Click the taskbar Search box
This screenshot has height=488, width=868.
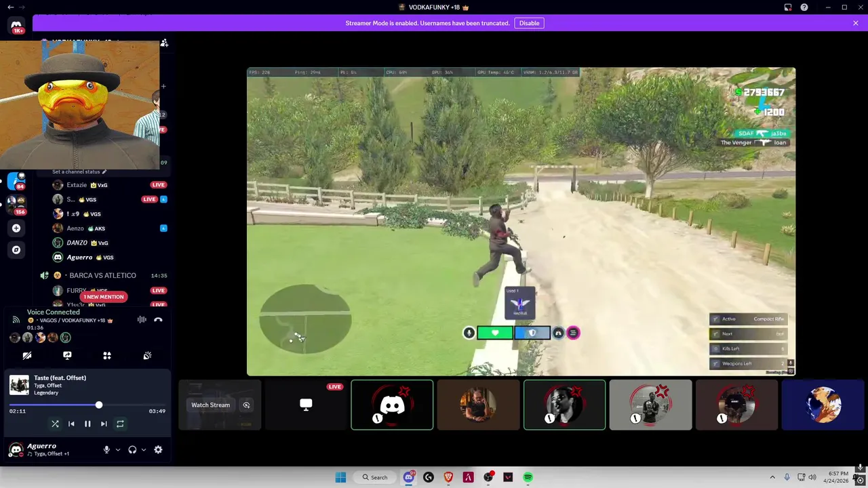[375, 477]
